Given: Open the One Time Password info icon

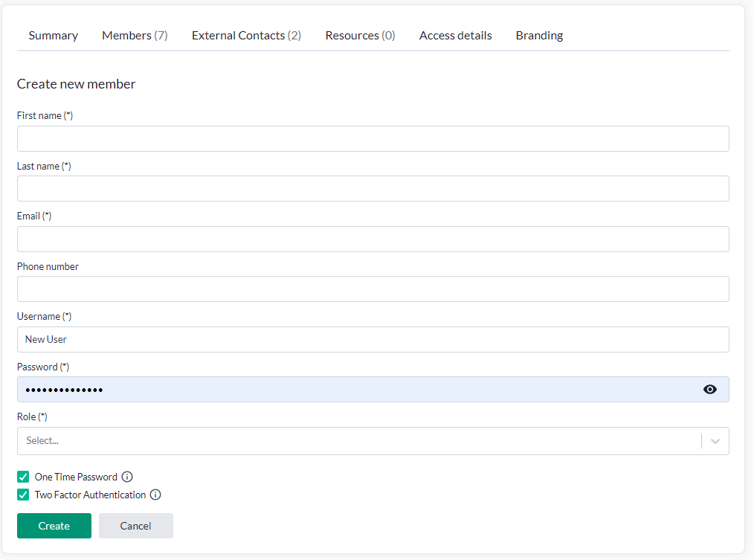Looking at the screenshot, I should (127, 477).
